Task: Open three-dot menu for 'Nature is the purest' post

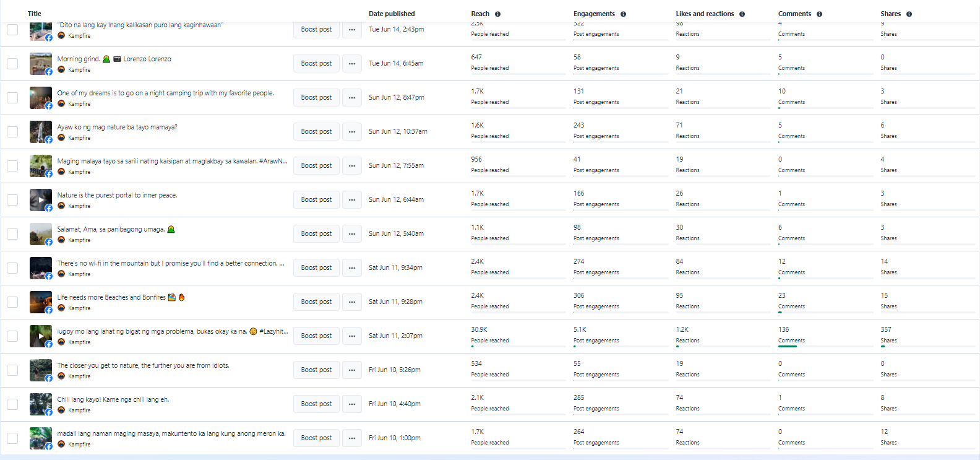Action: pos(352,200)
